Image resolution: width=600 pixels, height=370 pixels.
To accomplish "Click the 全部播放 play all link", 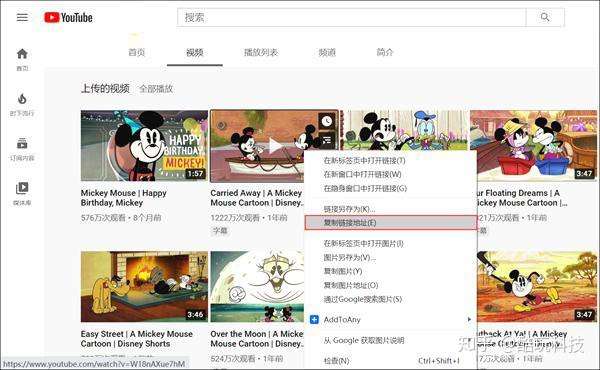I will click(156, 89).
